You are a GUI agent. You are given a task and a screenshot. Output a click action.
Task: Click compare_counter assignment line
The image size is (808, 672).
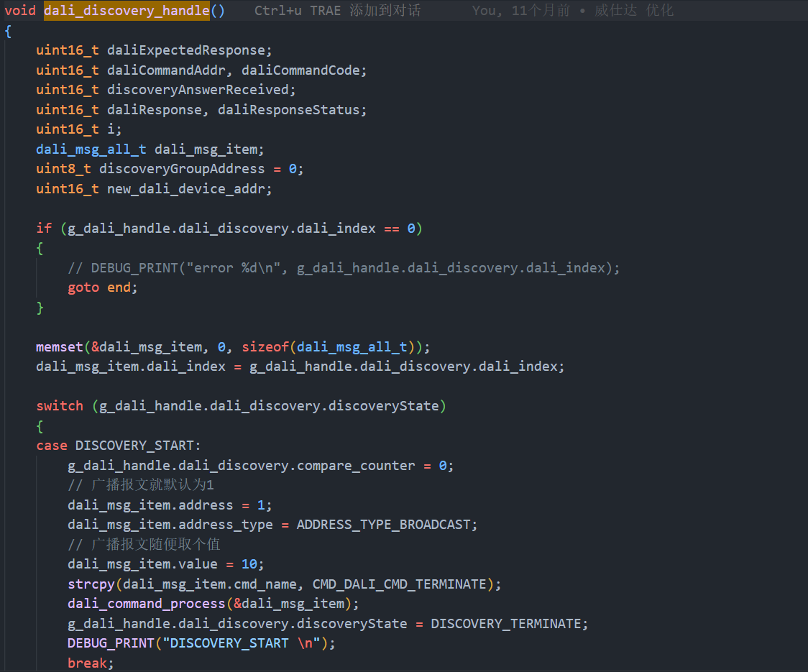click(x=261, y=466)
